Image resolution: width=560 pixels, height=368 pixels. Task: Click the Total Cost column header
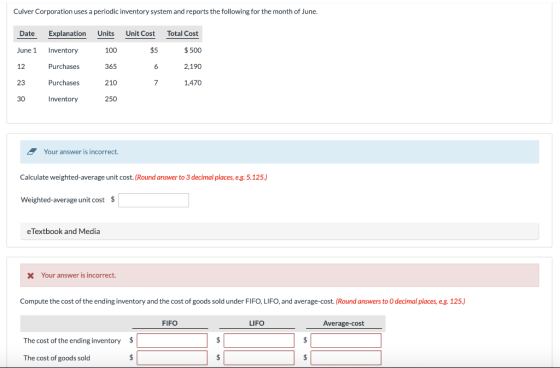click(182, 34)
